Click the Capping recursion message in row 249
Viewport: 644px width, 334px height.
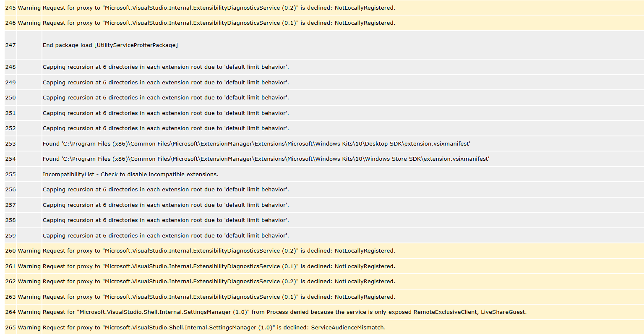tap(166, 83)
